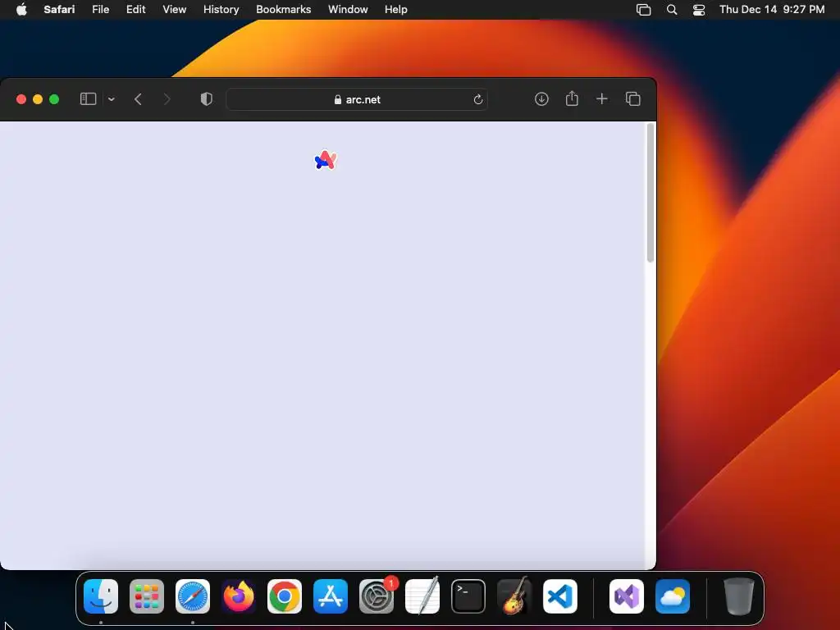Launch Terminal from the Dock
840x630 pixels.
(x=468, y=596)
